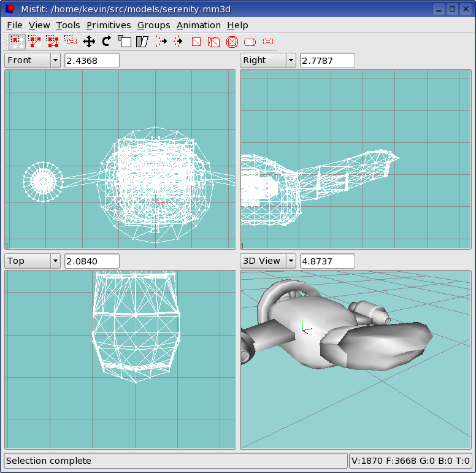Open the View menu
476x473 pixels.
click(x=39, y=25)
